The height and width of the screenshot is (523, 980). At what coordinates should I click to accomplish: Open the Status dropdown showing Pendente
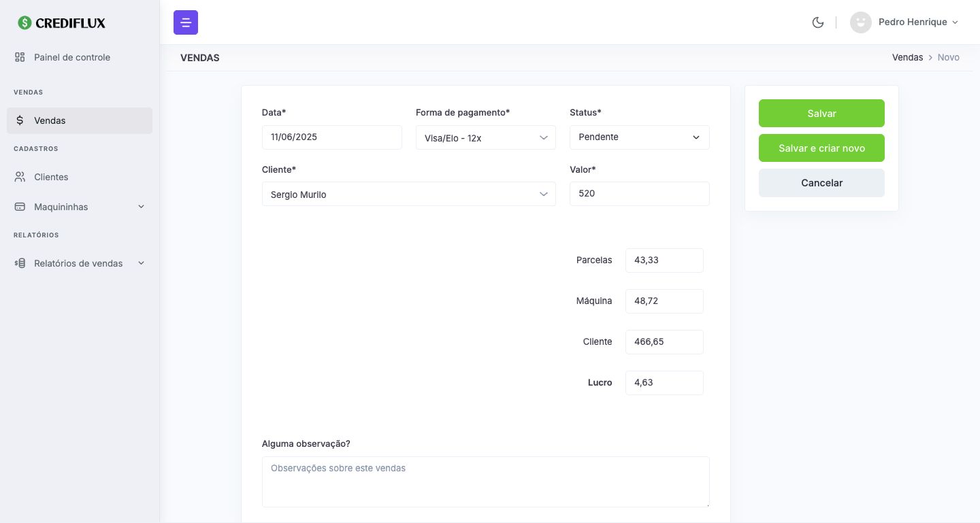pos(639,137)
